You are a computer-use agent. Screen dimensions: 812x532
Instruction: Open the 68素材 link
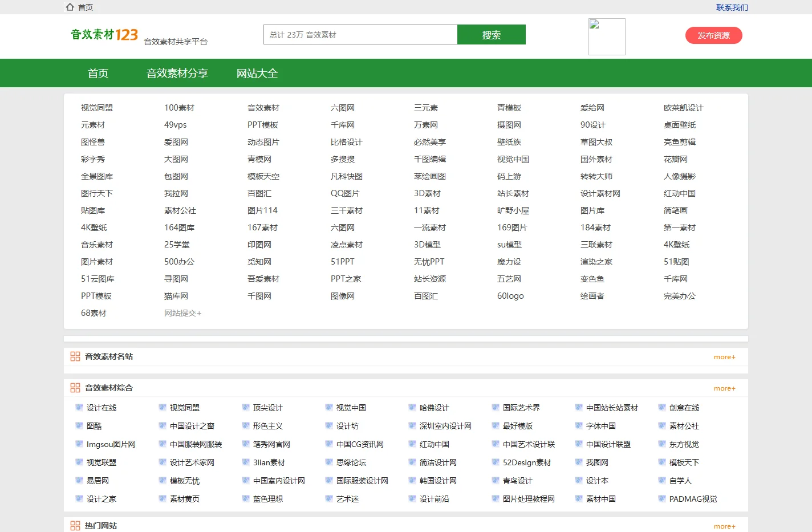click(x=94, y=313)
